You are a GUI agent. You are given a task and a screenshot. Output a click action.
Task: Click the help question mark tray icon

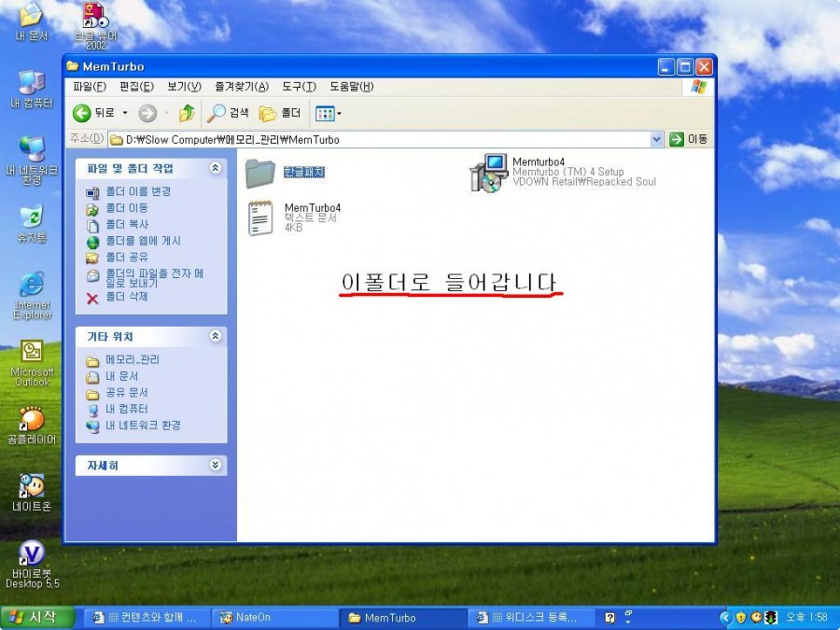[x=609, y=618]
